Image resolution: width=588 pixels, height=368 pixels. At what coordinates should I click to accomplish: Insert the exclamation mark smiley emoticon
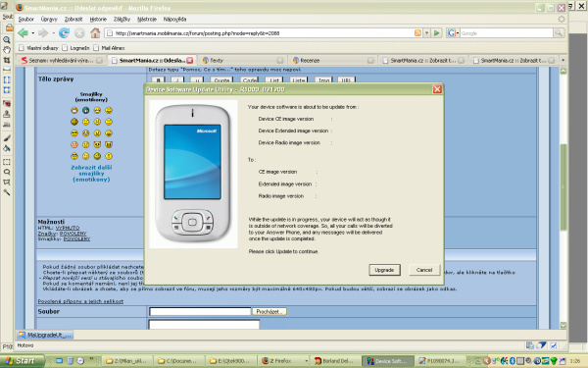pyautogui.click(x=109, y=156)
